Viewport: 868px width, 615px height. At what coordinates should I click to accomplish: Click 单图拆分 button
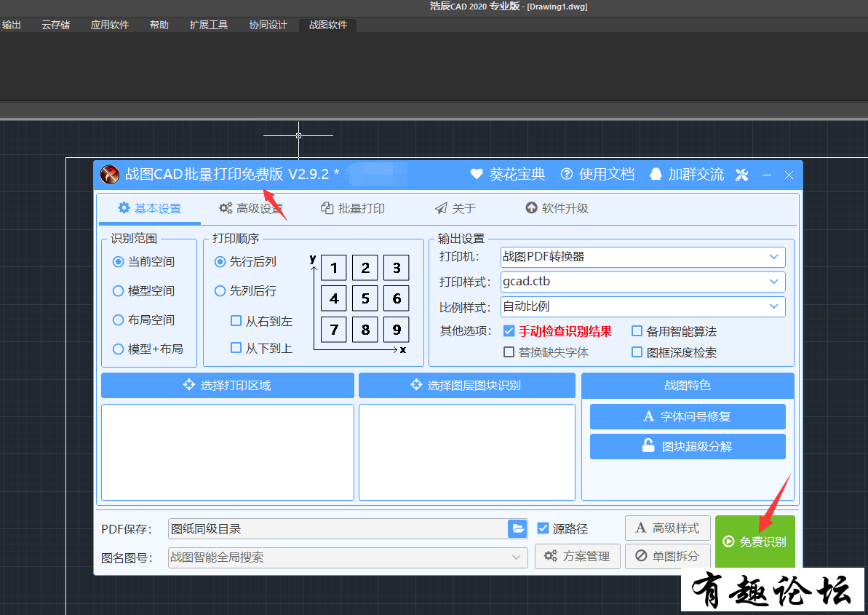point(668,556)
